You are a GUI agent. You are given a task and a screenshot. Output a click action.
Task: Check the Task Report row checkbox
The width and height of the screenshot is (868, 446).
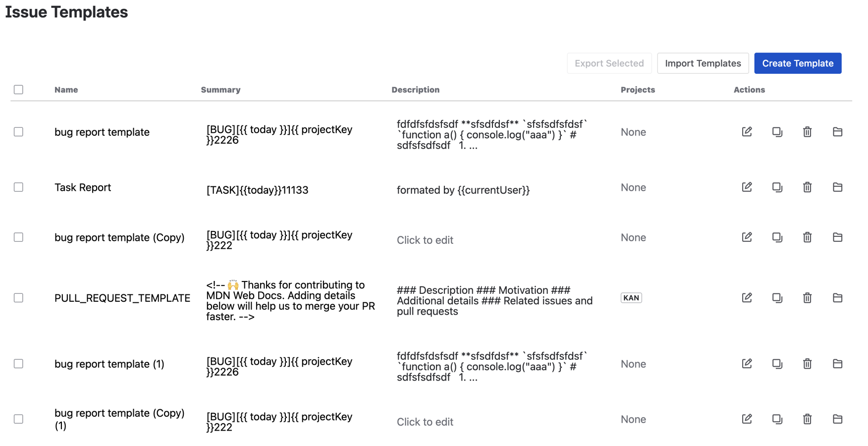[x=19, y=187]
